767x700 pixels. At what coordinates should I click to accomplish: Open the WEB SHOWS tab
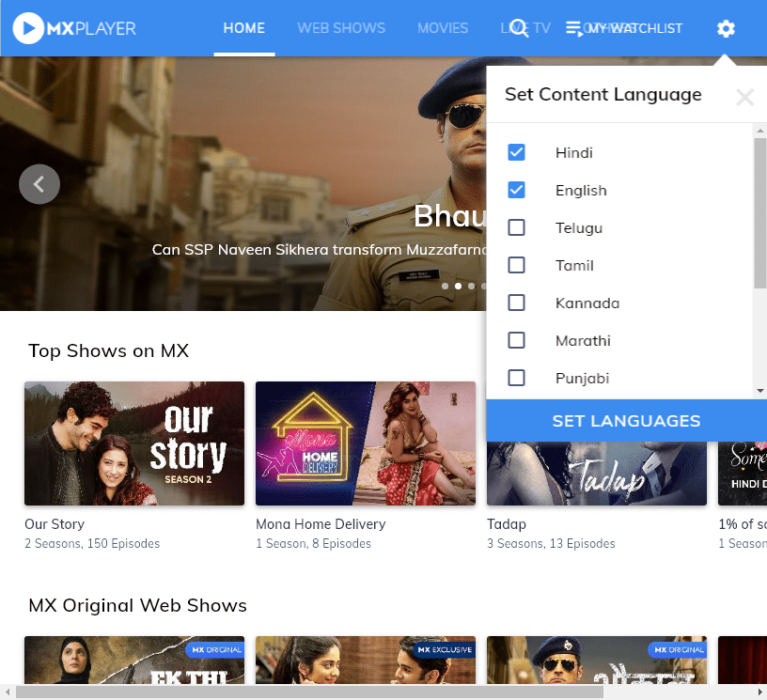click(x=341, y=28)
